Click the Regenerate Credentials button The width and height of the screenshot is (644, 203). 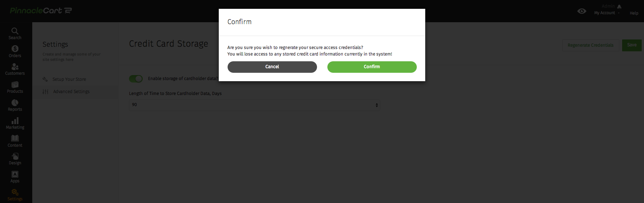(x=591, y=45)
